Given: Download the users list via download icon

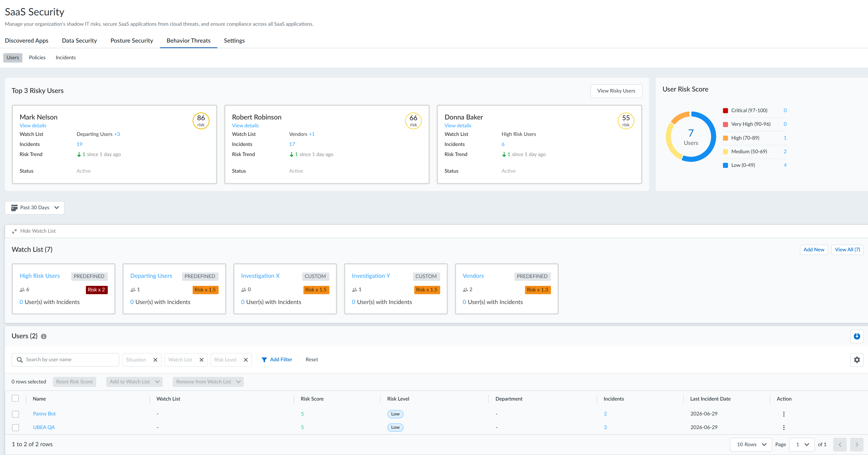Looking at the screenshot, I should [x=857, y=336].
